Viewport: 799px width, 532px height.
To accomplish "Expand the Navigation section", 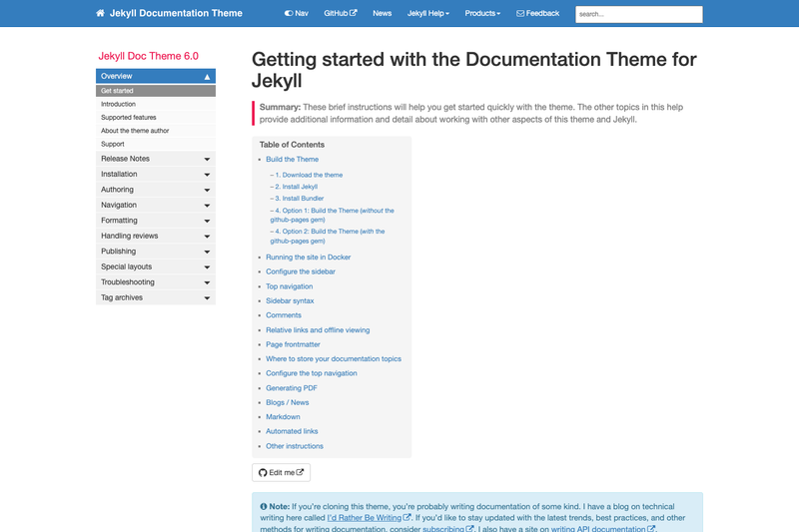I will point(156,206).
